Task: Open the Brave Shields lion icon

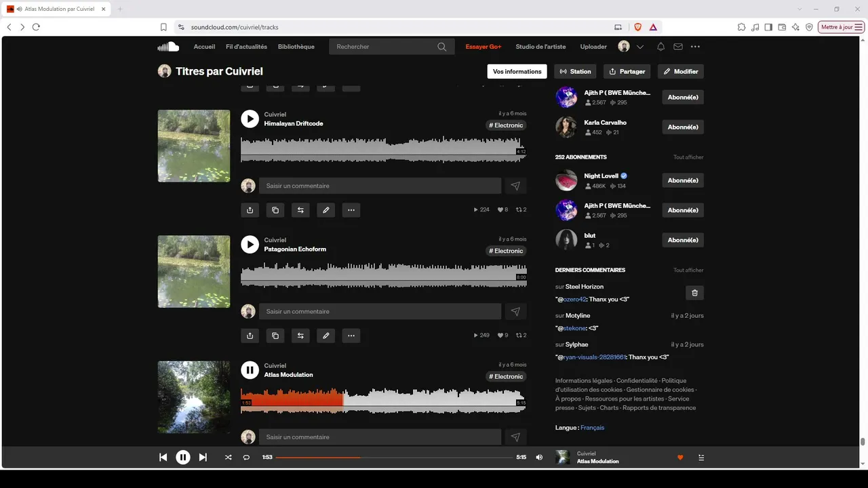Action: 637,27
